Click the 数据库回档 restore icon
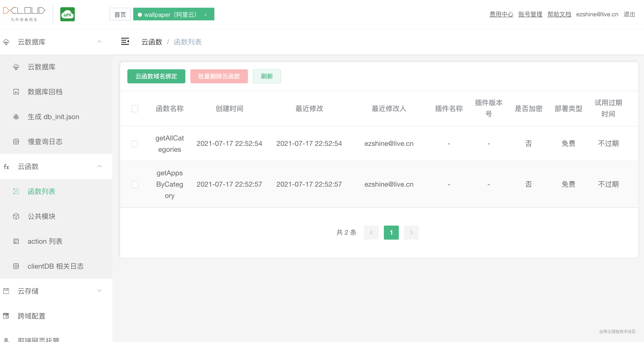The image size is (644, 342). 16,92
